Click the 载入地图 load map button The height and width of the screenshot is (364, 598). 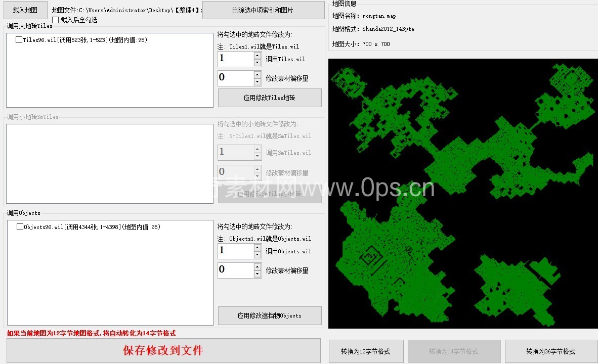[x=25, y=10]
